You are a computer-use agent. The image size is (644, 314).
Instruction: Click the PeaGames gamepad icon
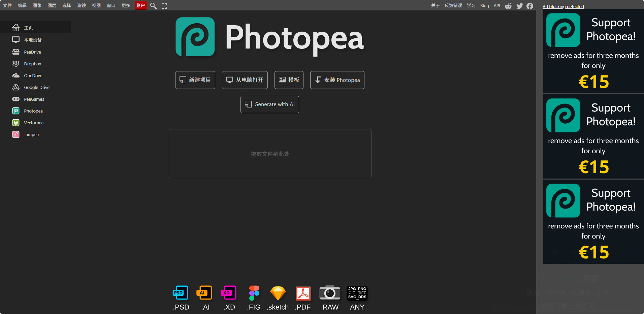tap(16, 99)
